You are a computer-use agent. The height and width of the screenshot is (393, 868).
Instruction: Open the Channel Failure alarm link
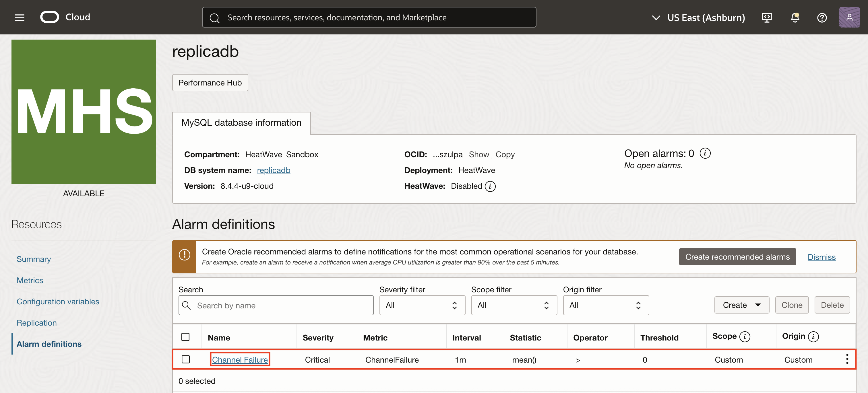click(240, 359)
